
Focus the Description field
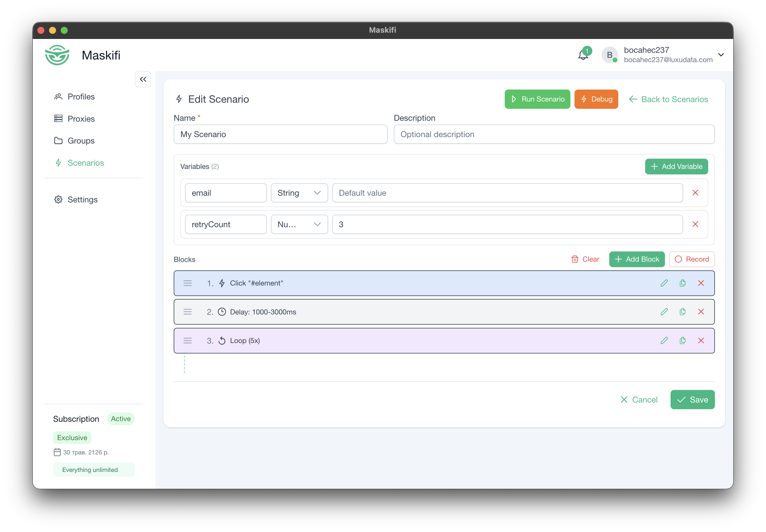554,134
